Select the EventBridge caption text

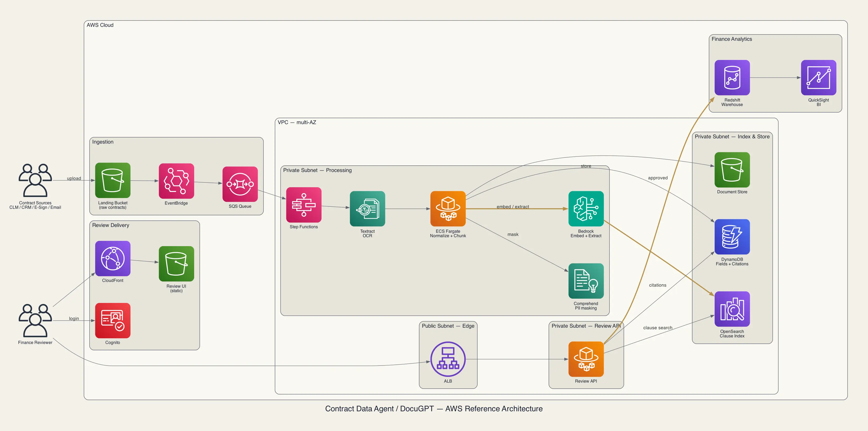(176, 203)
